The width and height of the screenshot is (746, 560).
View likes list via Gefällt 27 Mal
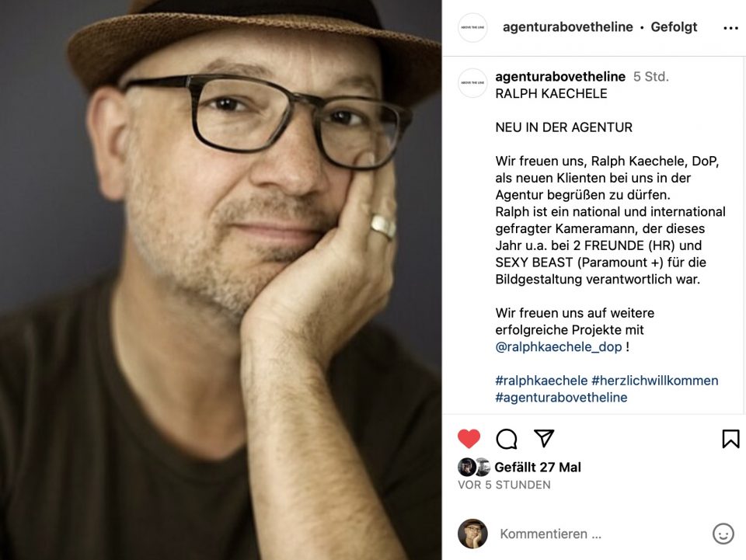pyautogui.click(x=538, y=468)
